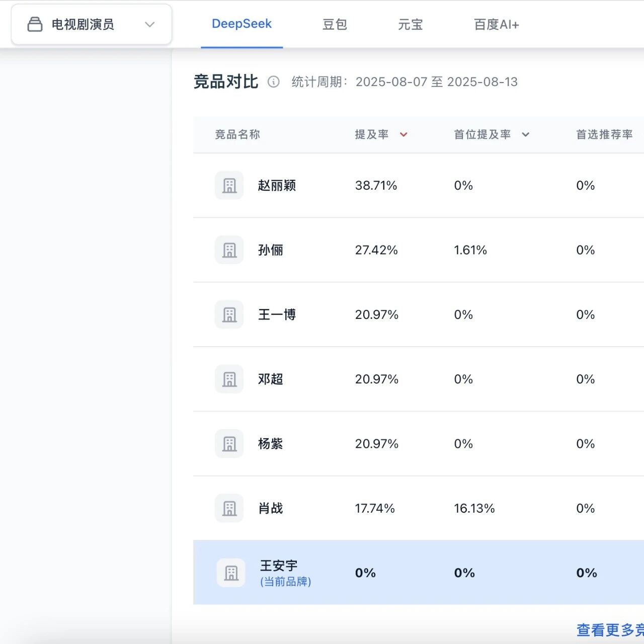Click the 提及率 column header text
The image size is (644, 644).
(x=372, y=134)
